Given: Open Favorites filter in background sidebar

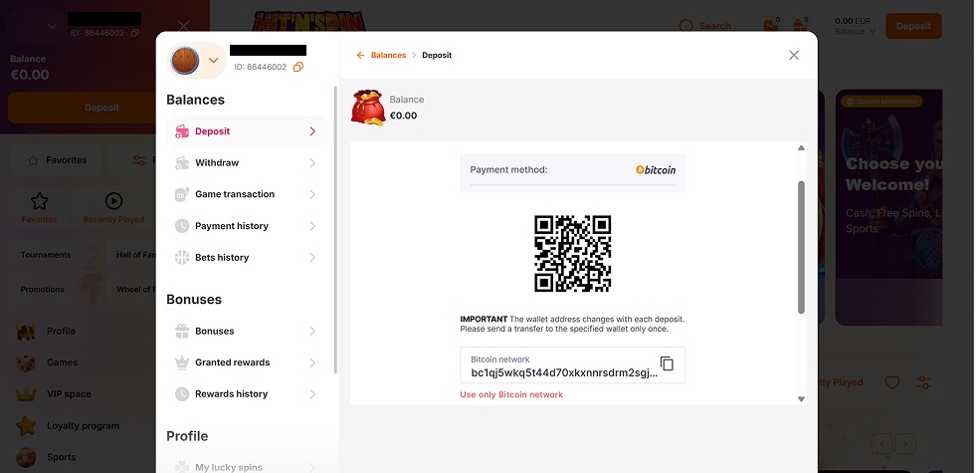Looking at the screenshot, I should click(x=57, y=160).
